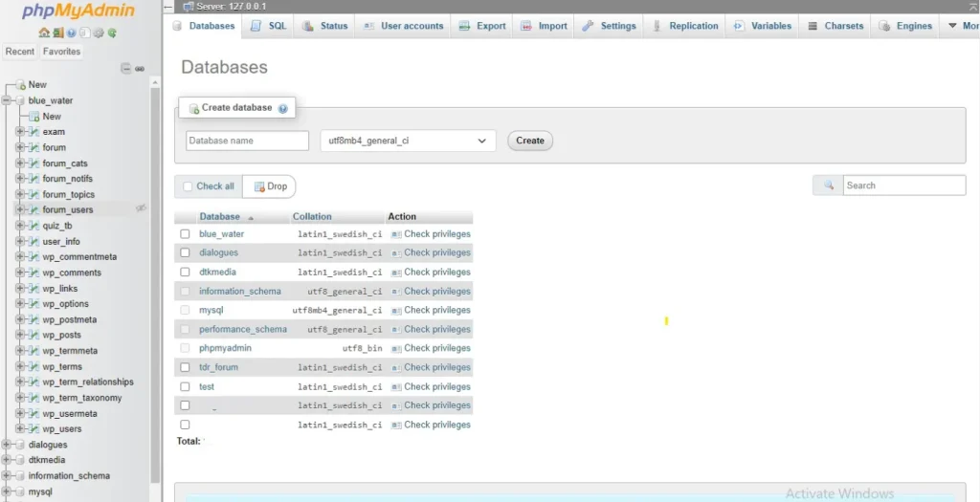
Task: Open the utf8mb4_general_ci collation dropdown
Action: (408, 141)
